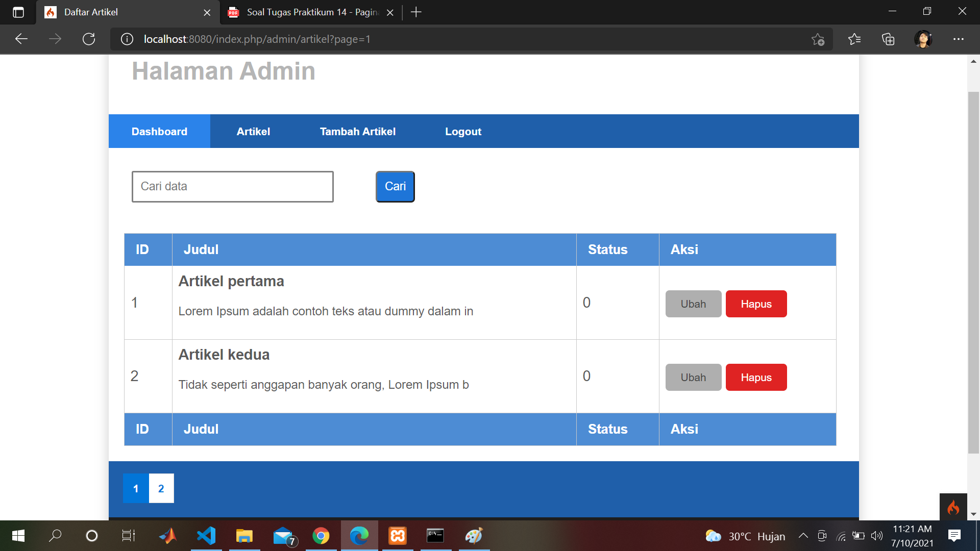
Task: Click inside the Cari data search field
Action: click(x=232, y=186)
